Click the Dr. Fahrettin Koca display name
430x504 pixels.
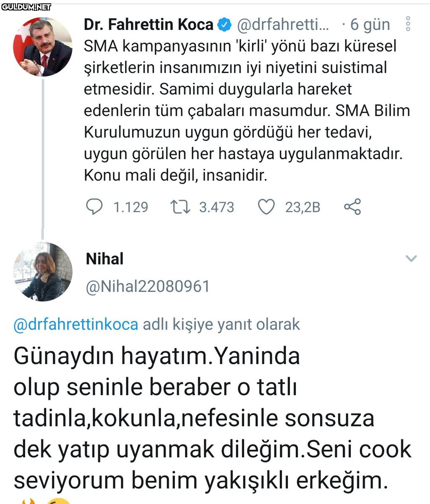pyautogui.click(x=149, y=25)
